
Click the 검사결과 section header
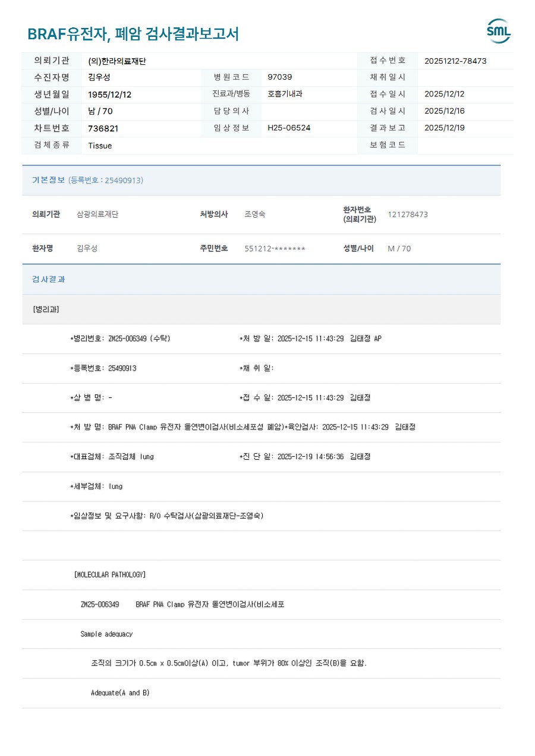(262, 280)
